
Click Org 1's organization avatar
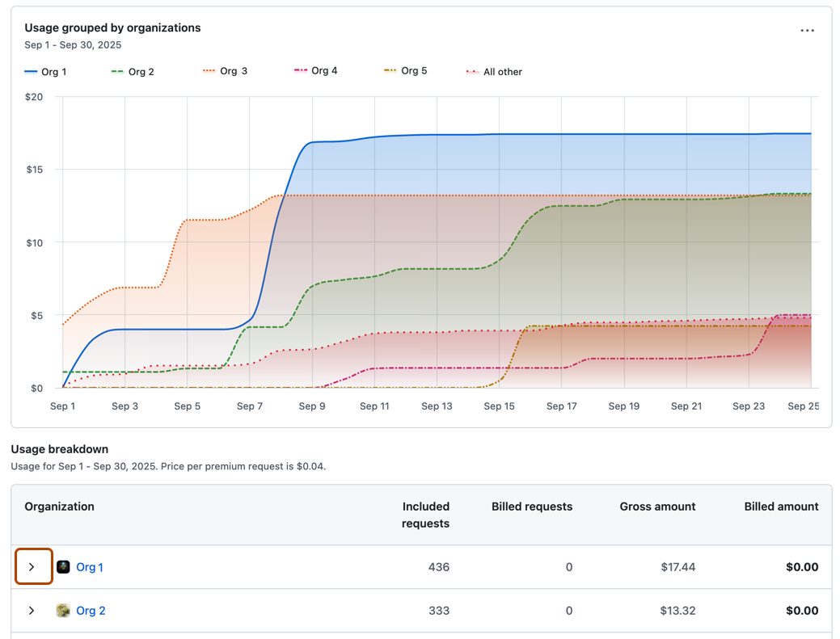click(62, 567)
